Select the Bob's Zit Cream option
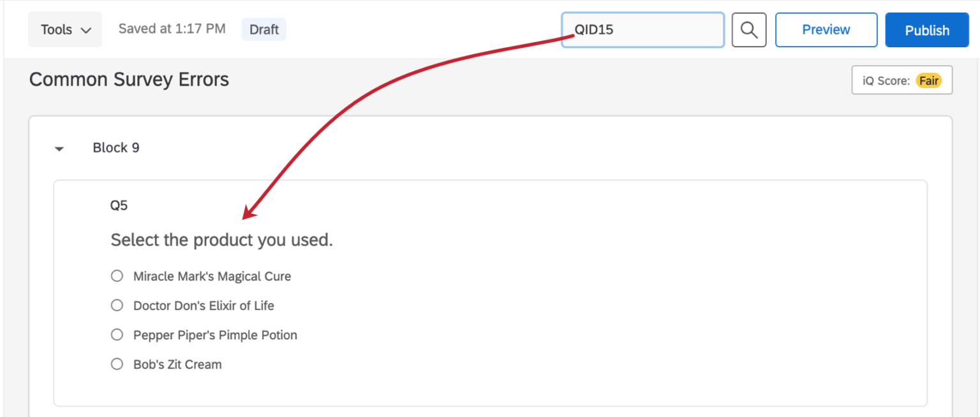Image resolution: width=980 pixels, height=417 pixels. coord(117,363)
